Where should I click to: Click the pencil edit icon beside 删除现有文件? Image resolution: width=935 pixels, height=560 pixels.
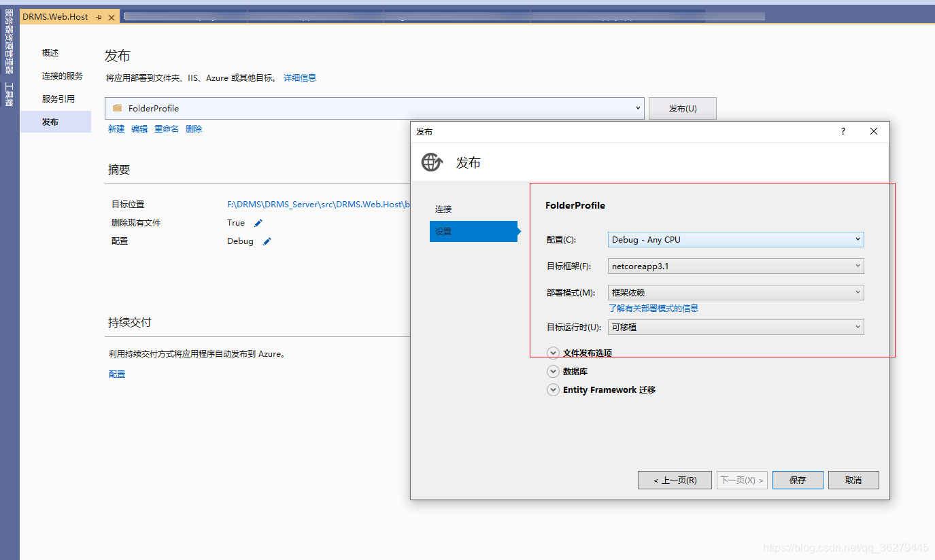coord(258,223)
